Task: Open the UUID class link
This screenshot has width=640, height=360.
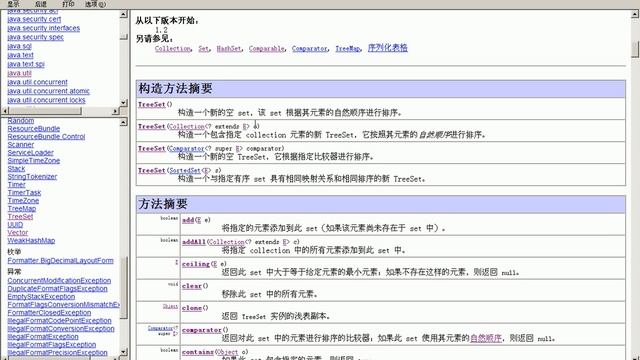Action: [x=16, y=225]
